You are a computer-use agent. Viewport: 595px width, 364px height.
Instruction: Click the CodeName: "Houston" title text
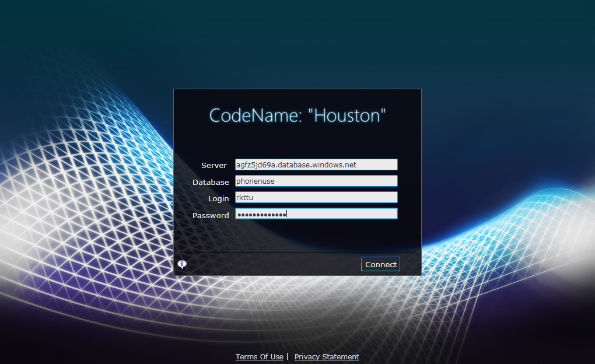click(297, 116)
